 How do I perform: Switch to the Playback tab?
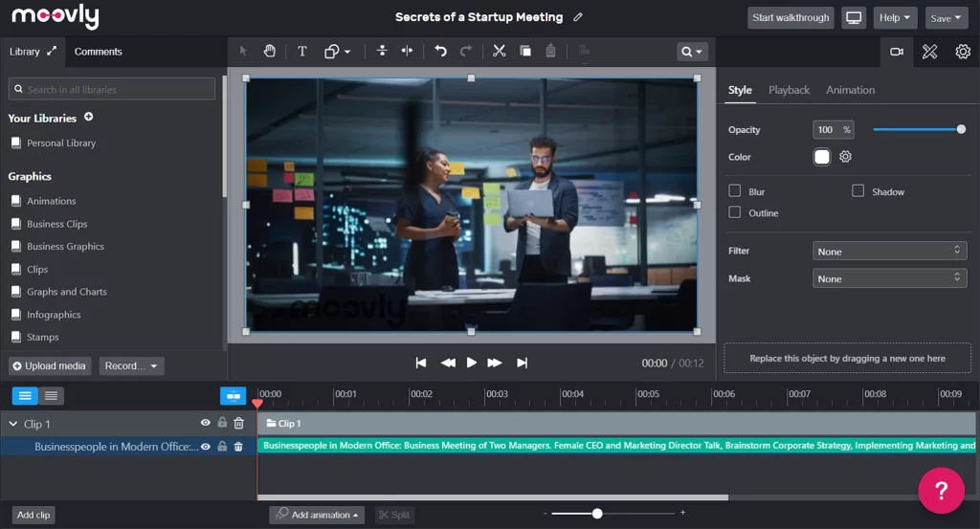pos(789,90)
